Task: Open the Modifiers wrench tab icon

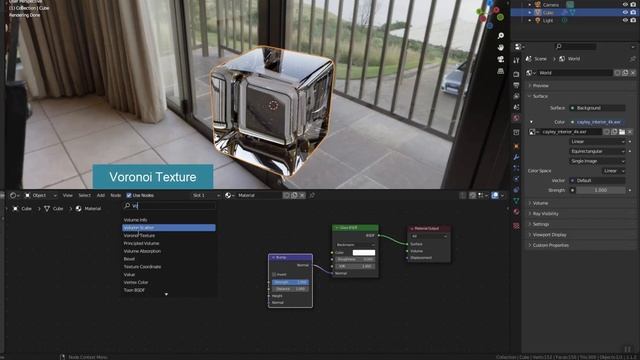Action: [x=516, y=157]
